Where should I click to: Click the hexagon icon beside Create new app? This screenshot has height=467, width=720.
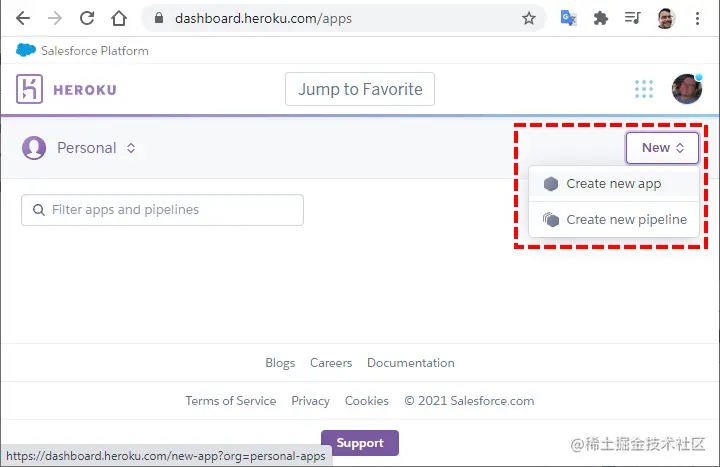pos(551,184)
